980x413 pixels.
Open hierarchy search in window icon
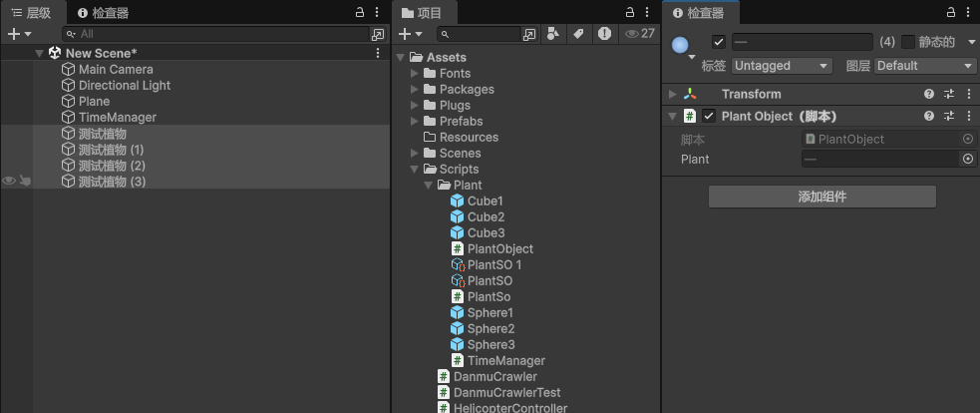(378, 34)
